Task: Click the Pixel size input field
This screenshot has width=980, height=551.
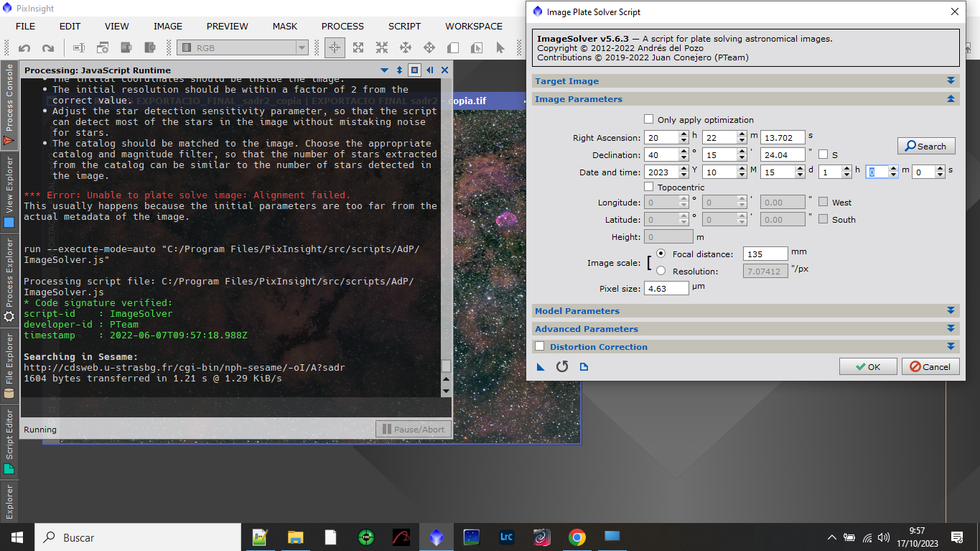Action: click(x=666, y=288)
